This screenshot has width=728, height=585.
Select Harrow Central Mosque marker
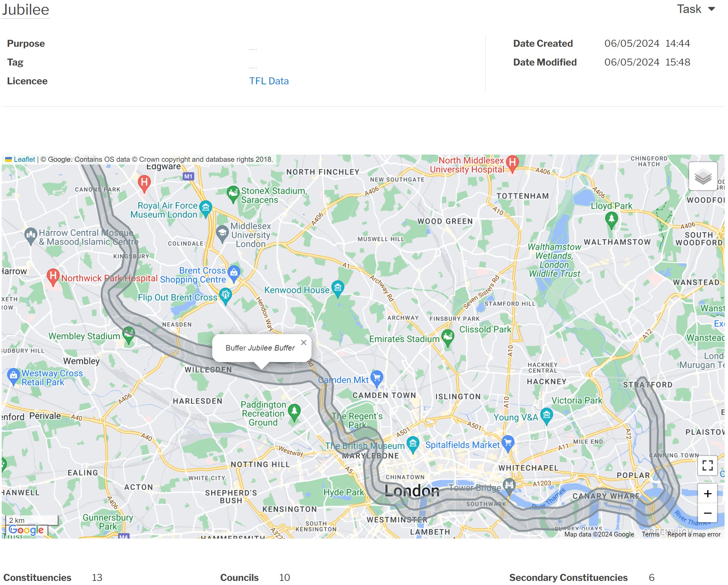(31, 236)
